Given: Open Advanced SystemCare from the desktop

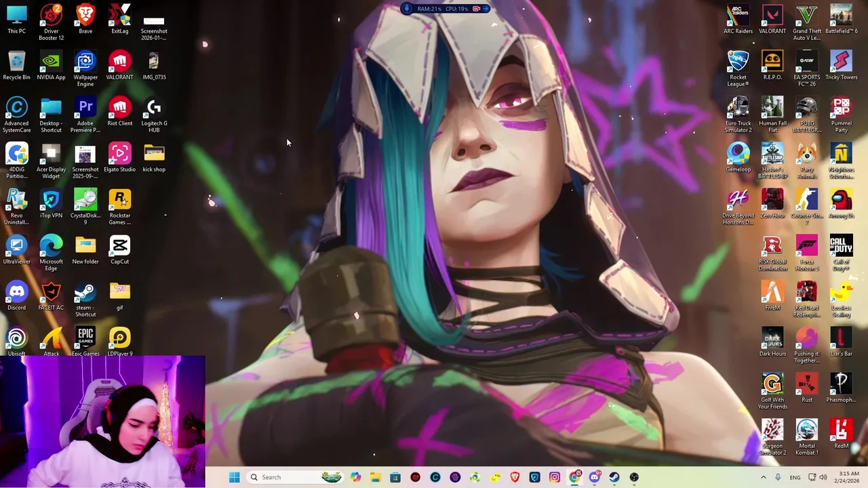Looking at the screenshot, I should coord(17,115).
